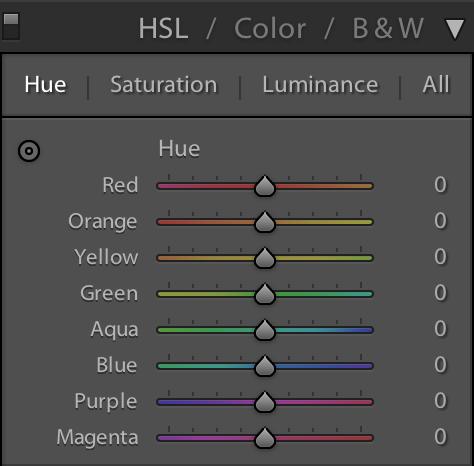Open the Color mode in panel header
Image resolution: width=474 pixels, height=466 pixels.
pos(270,29)
